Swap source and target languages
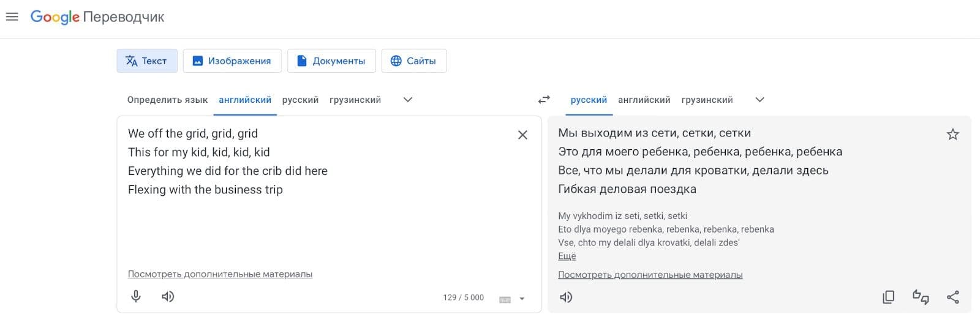This screenshot has height=320, width=980. 544,99
